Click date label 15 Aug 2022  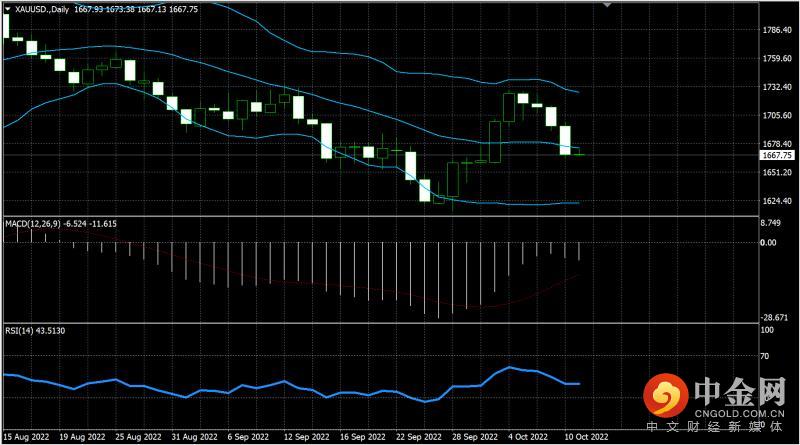click(26, 437)
